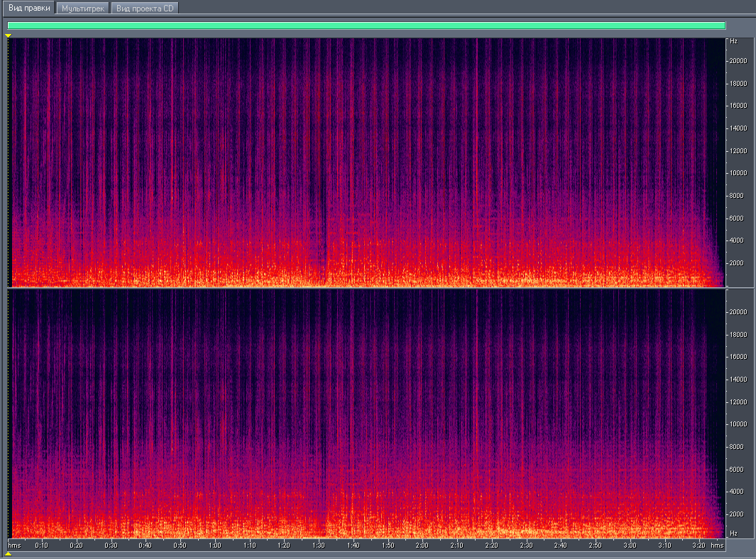Click 20000 on the upper channel frequency scale
756x559 pixels.
click(x=738, y=61)
